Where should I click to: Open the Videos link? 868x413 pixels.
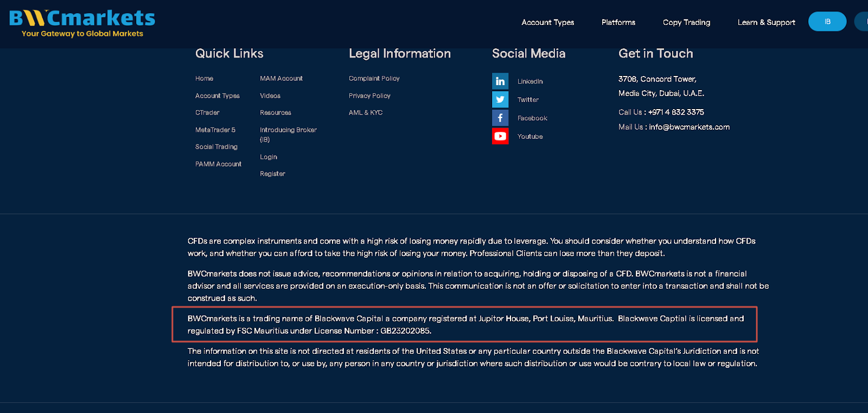[x=270, y=96]
